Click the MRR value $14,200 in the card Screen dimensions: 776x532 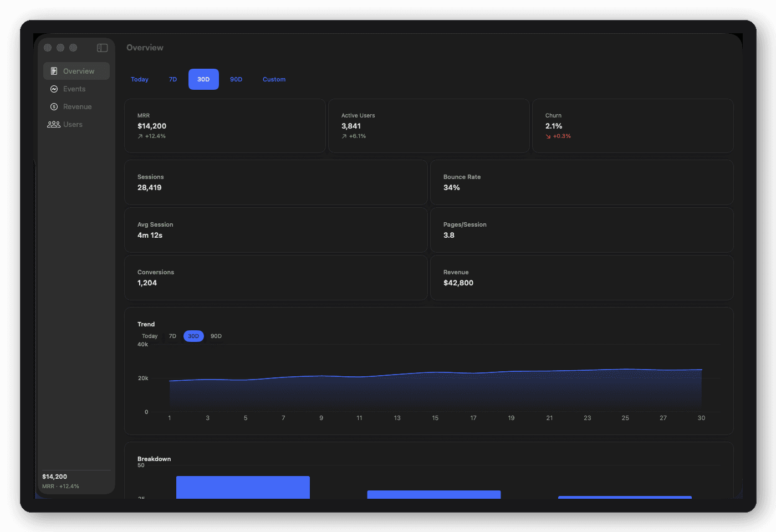[152, 126]
